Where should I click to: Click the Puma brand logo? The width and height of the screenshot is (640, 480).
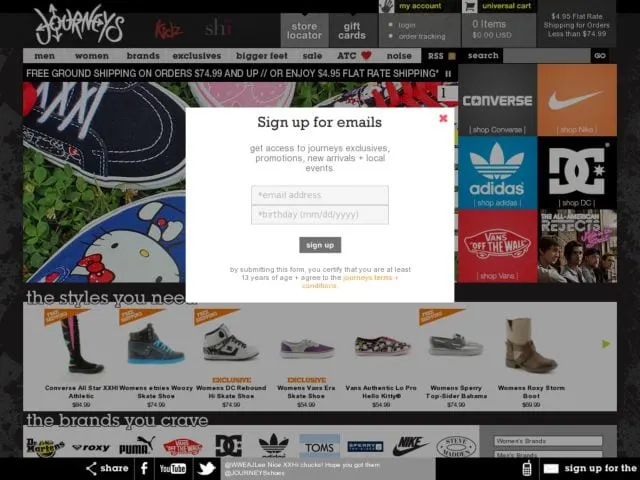[137, 446]
